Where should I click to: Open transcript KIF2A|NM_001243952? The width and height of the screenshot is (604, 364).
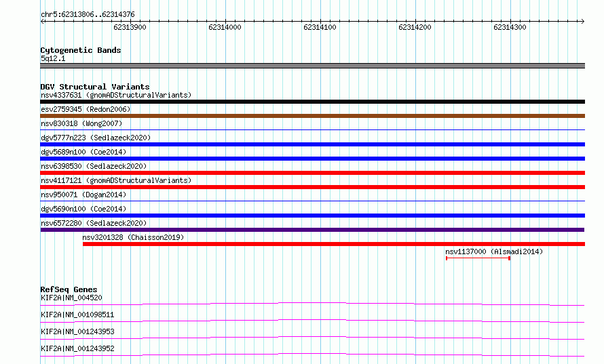click(x=77, y=348)
